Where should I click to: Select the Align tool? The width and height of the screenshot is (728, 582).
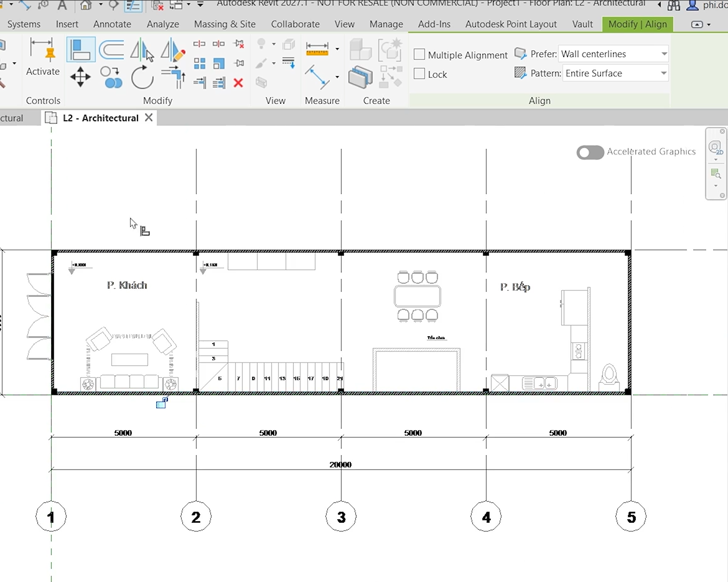coord(81,49)
